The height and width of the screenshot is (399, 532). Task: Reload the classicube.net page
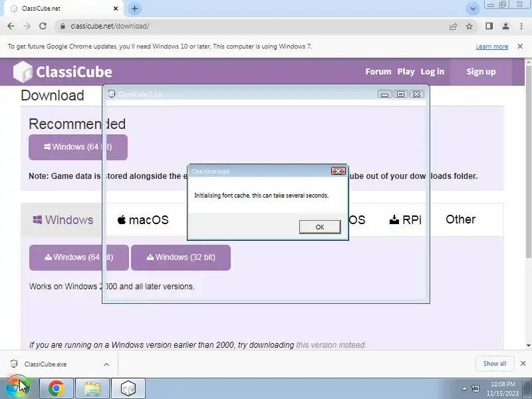click(43, 26)
